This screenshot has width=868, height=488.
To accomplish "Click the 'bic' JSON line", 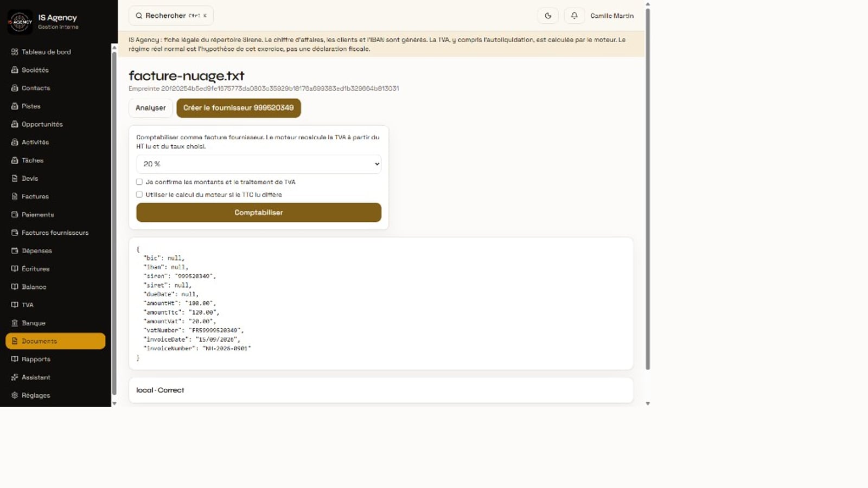I will (164, 258).
